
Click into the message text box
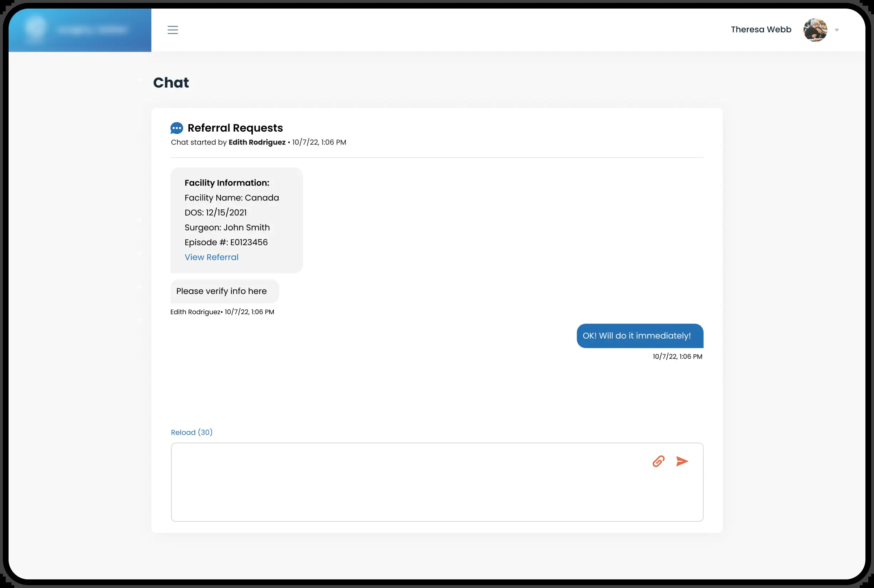coord(437,482)
